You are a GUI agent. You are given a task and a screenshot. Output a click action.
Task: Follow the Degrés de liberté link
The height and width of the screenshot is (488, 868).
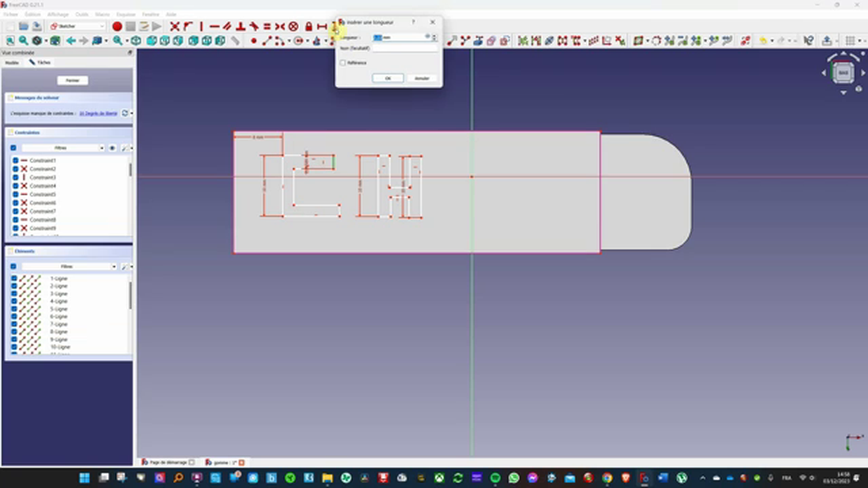point(100,113)
